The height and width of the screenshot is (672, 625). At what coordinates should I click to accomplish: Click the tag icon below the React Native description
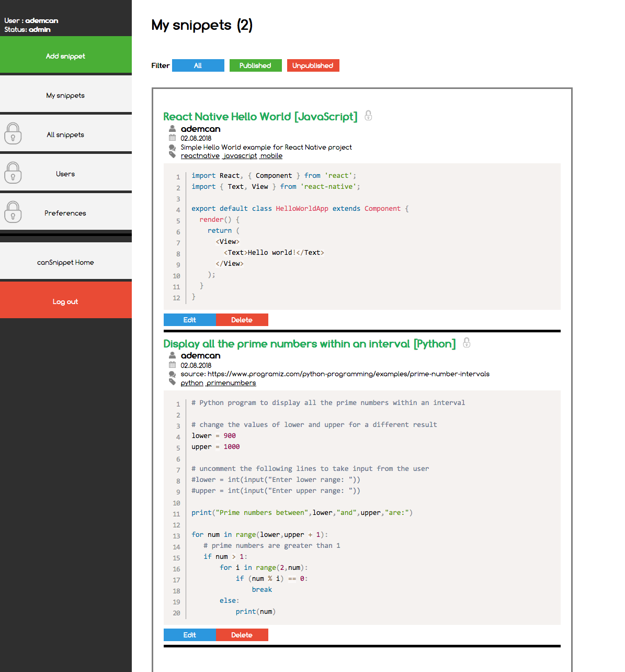(x=172, y=155)
